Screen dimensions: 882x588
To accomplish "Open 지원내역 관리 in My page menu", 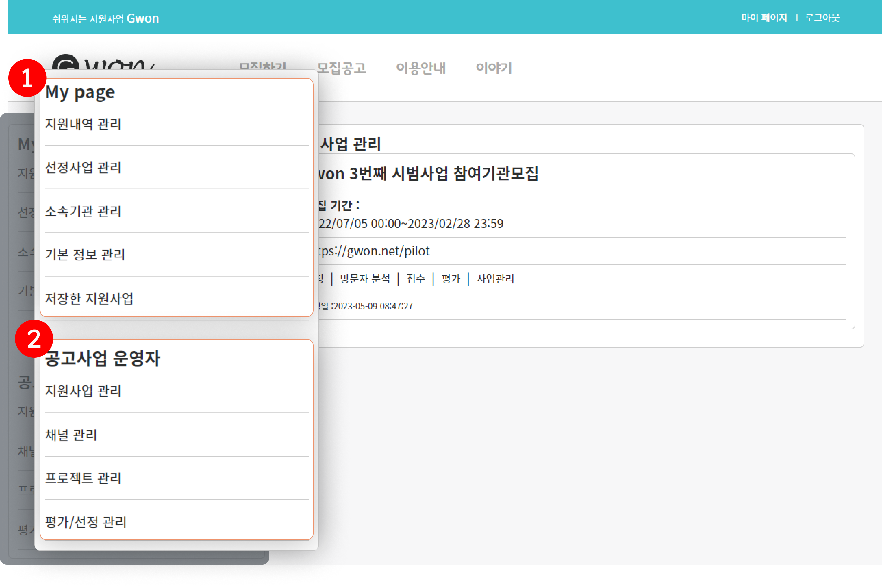I will [x=83, y=124].
